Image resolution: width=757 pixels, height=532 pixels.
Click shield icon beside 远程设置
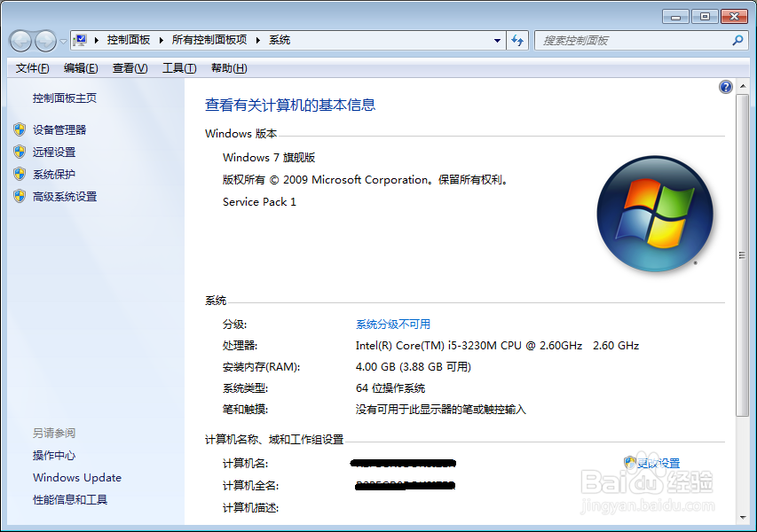coord(20,152)
